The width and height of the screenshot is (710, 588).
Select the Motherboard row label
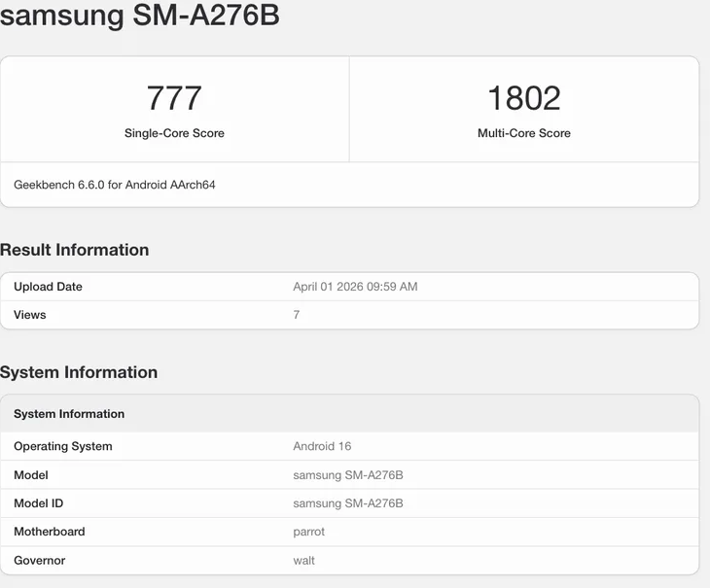pyautogui.click(x=50, y=532)
